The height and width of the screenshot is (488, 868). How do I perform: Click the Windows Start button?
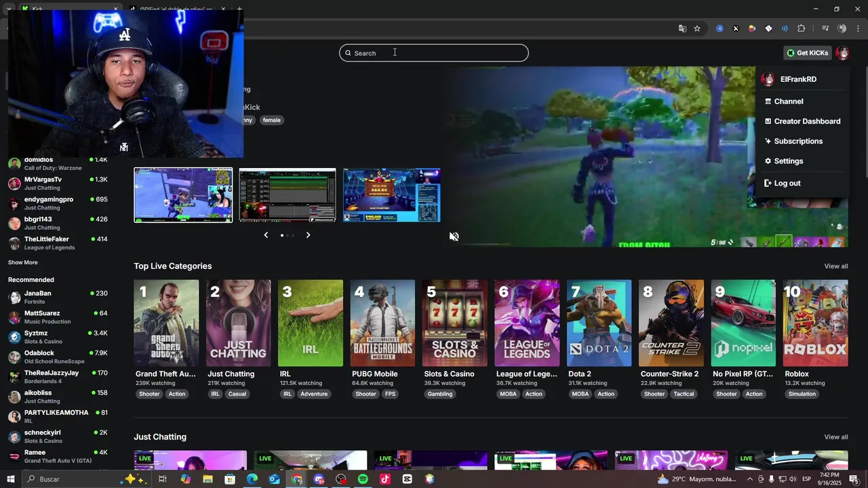(11, 479)
